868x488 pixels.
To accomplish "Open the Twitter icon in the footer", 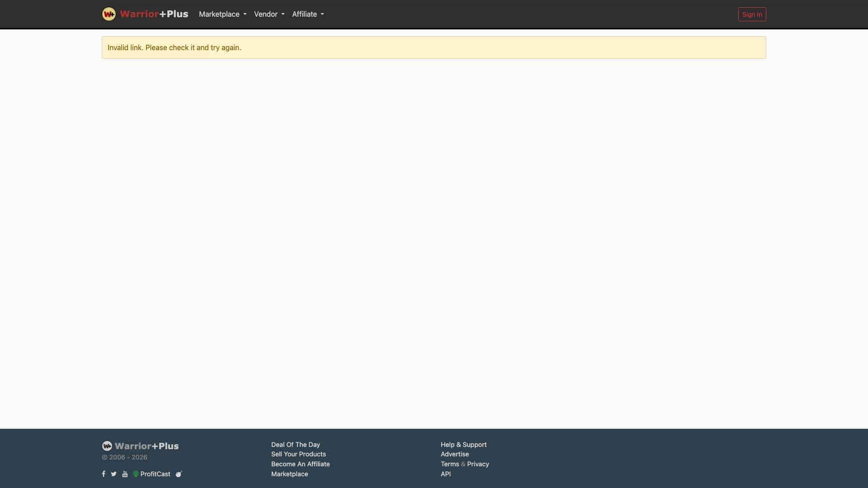I will coord(114,474).
